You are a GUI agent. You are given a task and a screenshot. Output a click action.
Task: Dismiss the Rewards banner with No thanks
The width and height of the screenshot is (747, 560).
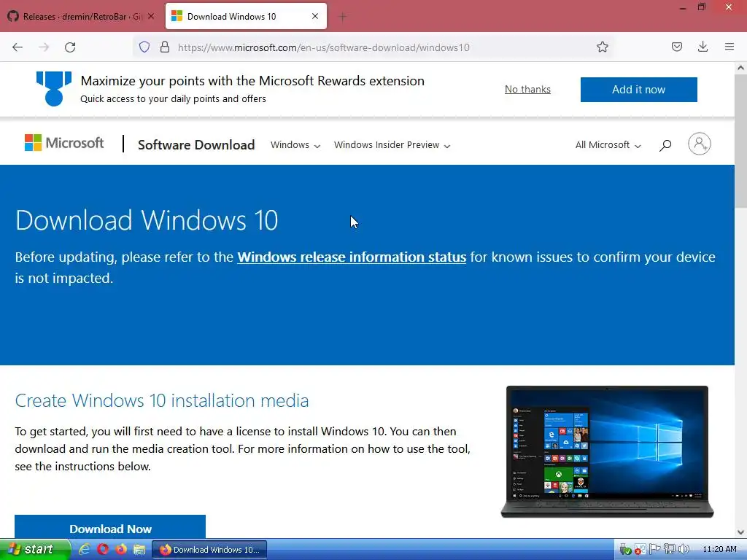(527, 90)
